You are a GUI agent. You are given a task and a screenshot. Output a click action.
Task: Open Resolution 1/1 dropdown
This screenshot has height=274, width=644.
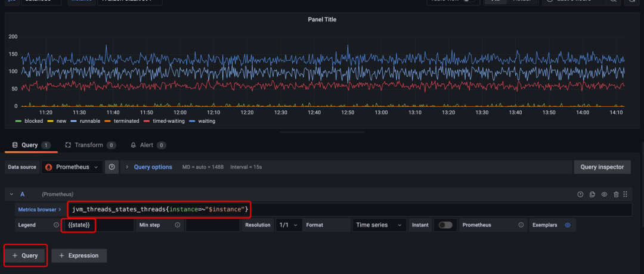click(x=289, y=225)
